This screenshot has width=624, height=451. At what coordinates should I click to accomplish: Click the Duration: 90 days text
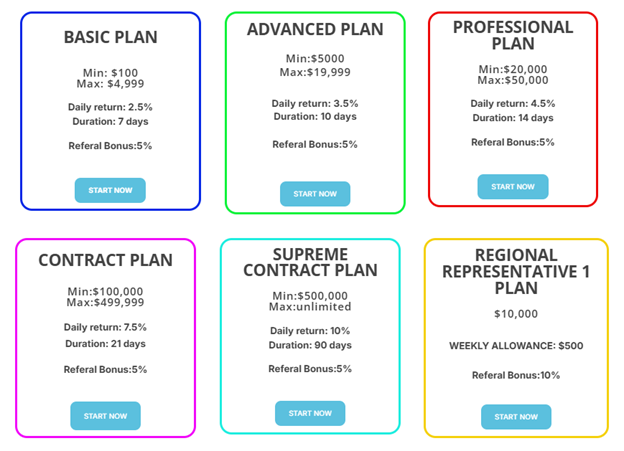310,345
